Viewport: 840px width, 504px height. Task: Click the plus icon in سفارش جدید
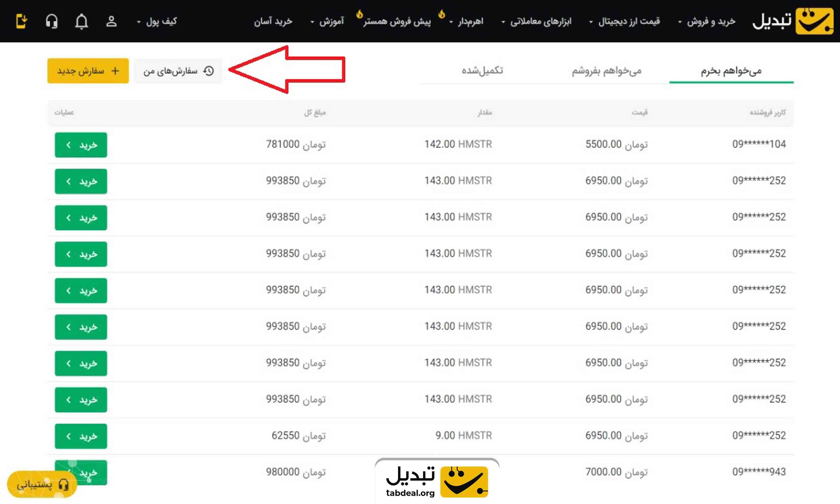(x=115, y=71)
